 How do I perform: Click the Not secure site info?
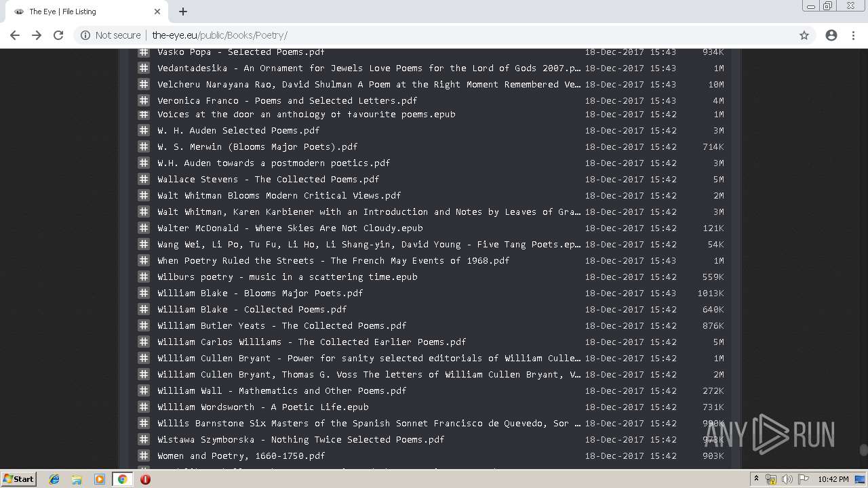tap(111, 35)
